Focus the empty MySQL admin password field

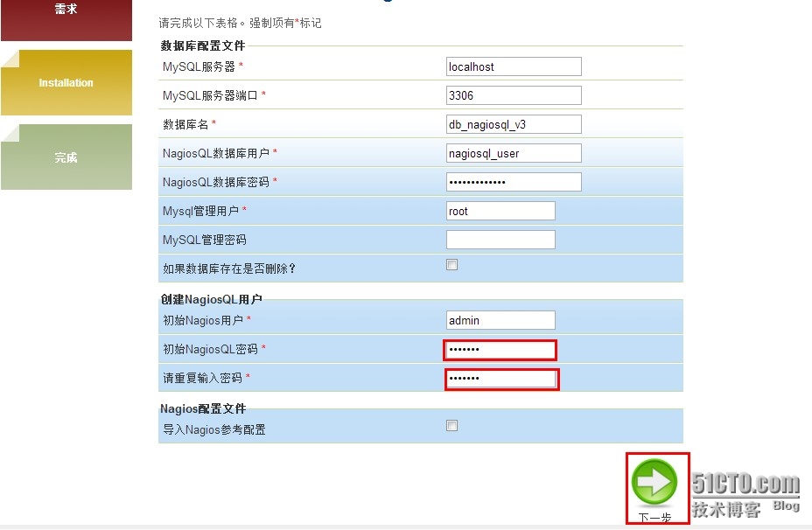click(x=500, y=240)
